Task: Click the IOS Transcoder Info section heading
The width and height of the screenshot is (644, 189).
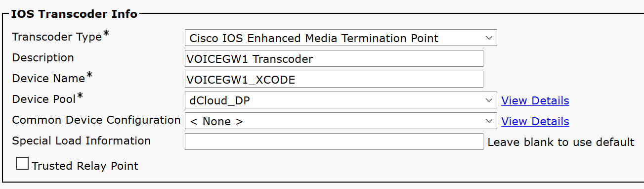Action: click(74, 14)
